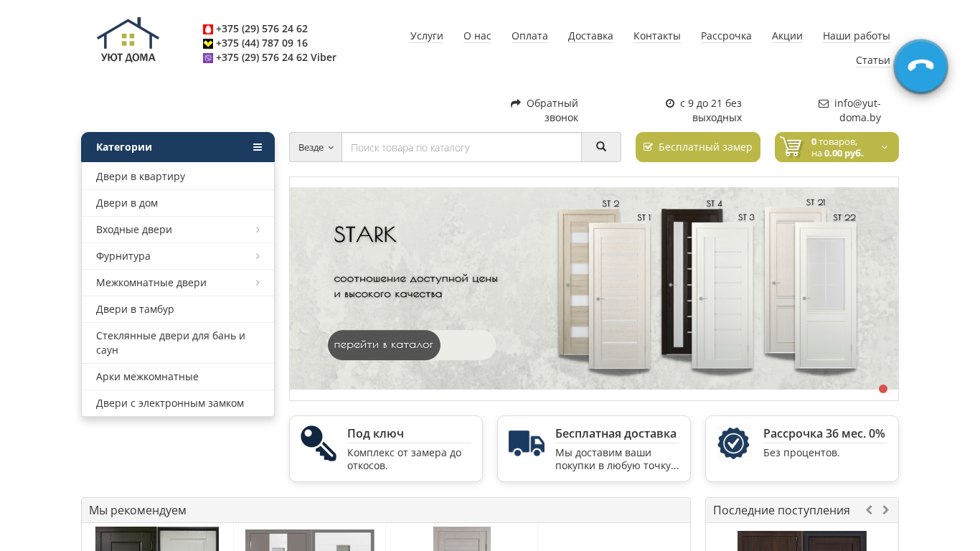Click the Обратный звонок link
Viewport: 980px width, 551px height.
pyautogui.click(x=552, y=110)
